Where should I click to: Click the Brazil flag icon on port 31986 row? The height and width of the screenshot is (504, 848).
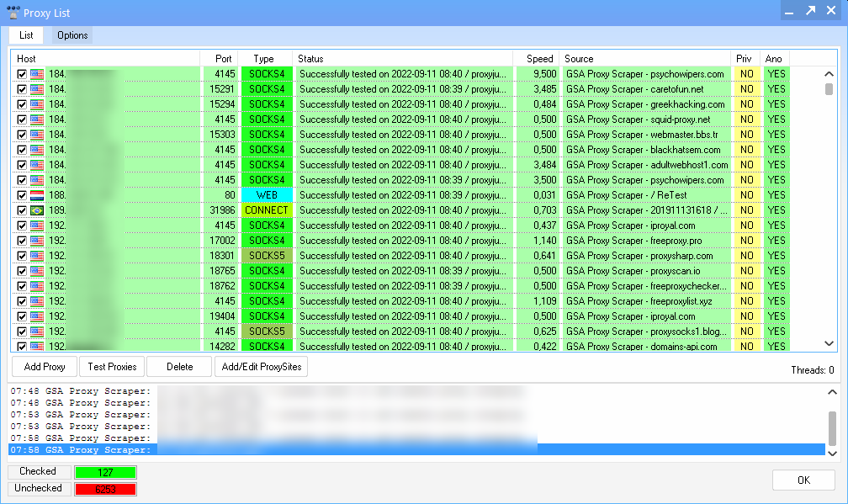click(x=37, y=210)
